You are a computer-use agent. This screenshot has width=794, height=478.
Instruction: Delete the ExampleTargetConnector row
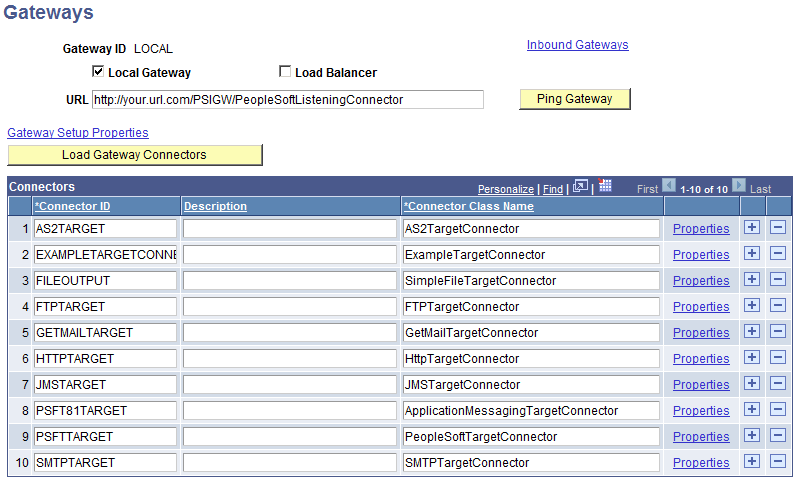click(x=778, y=253)
